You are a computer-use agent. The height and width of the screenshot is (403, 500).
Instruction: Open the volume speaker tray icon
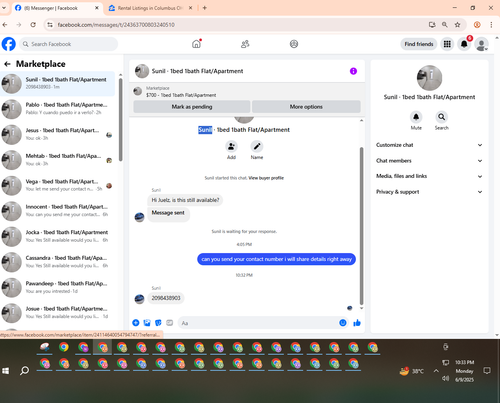[446, 378]
